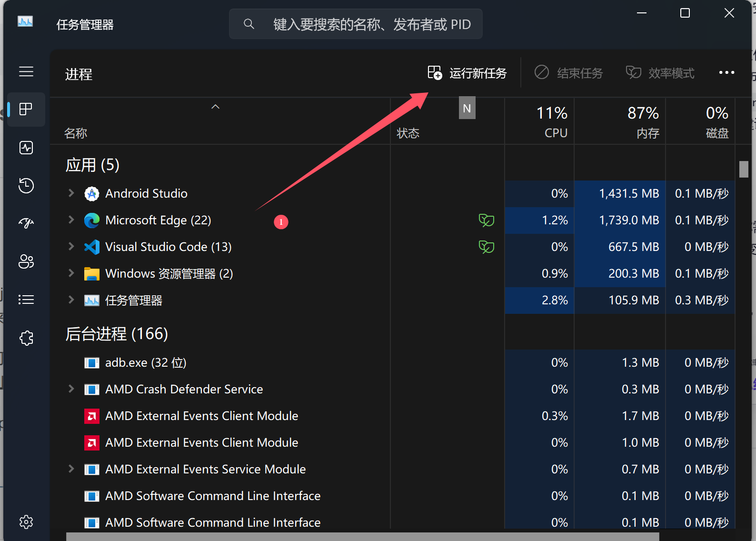The image size is (756, 541).
Task: Select the 应用 (5) group heading
Action: coord(92,165)
